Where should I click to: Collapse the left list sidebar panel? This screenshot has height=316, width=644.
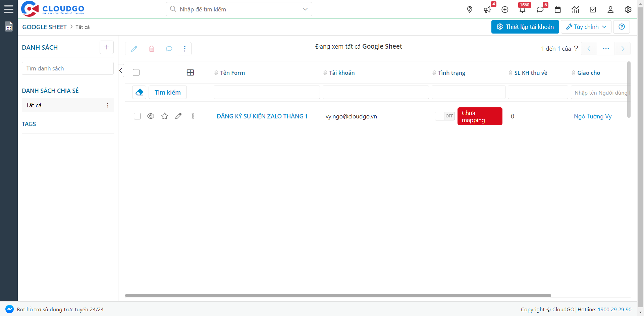click(x=121, y=70)
